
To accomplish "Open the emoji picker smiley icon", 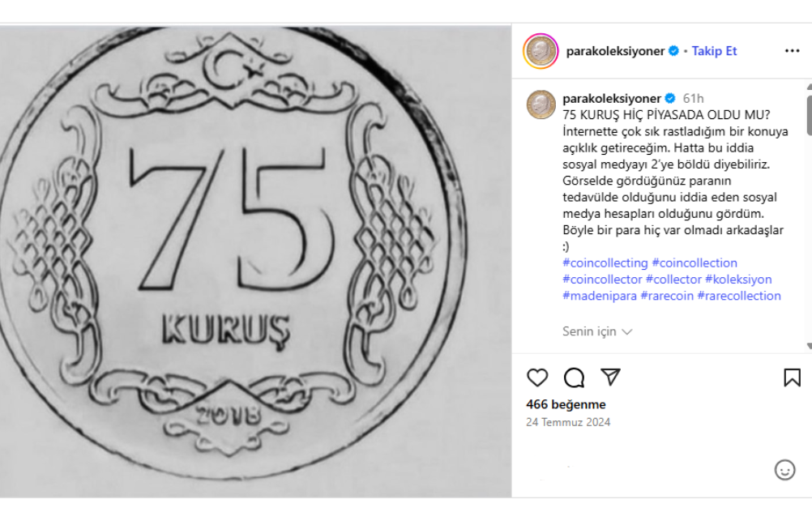I will coord(784,470).
